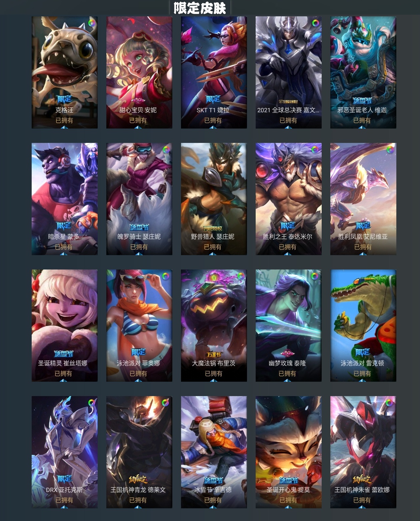The image size is (420, 521).
Task: Click the rose emblem badge on 幽梦玫瑰 泰隆
Action: (287, 353)
